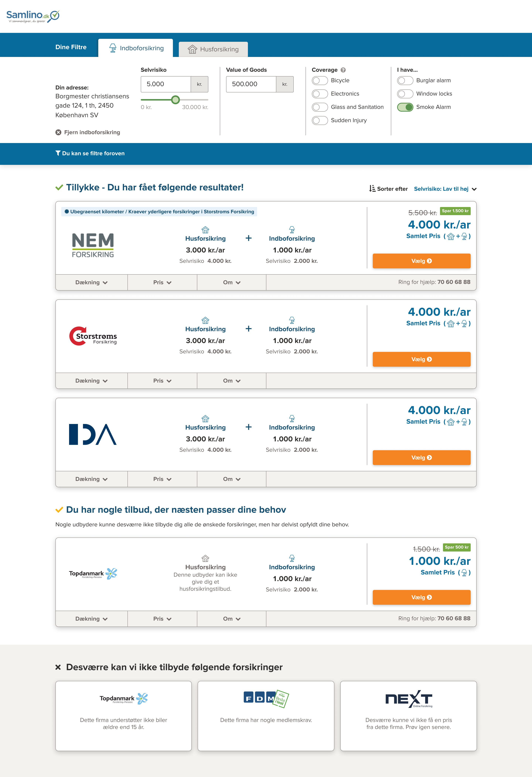
Task: Turn off the Smoke Alarm toggle
Action: (x=405, y=107)
